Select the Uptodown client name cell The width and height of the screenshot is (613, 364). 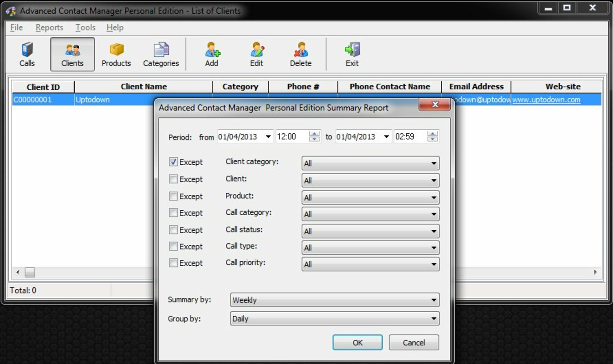114,100
